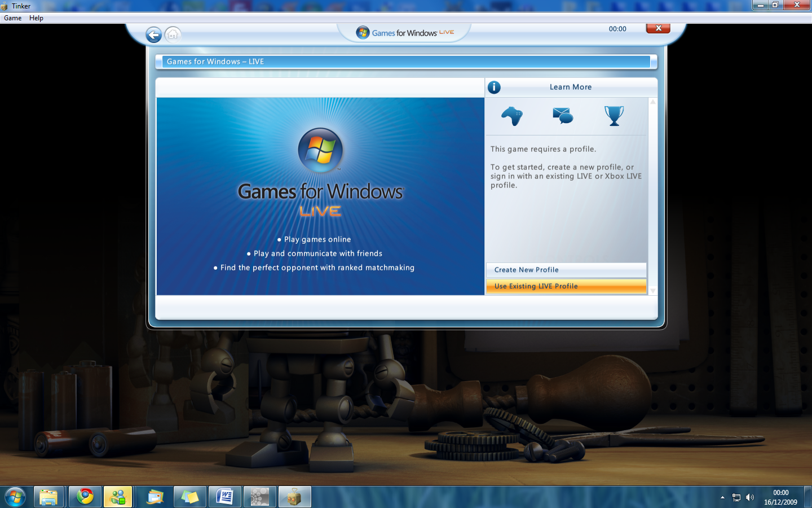Open network status in system tray
This screenshot has width=812, height=508.
736,497
